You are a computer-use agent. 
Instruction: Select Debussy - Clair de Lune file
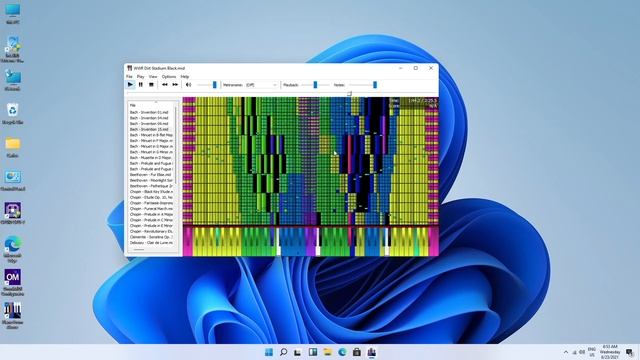pos(151,242)
